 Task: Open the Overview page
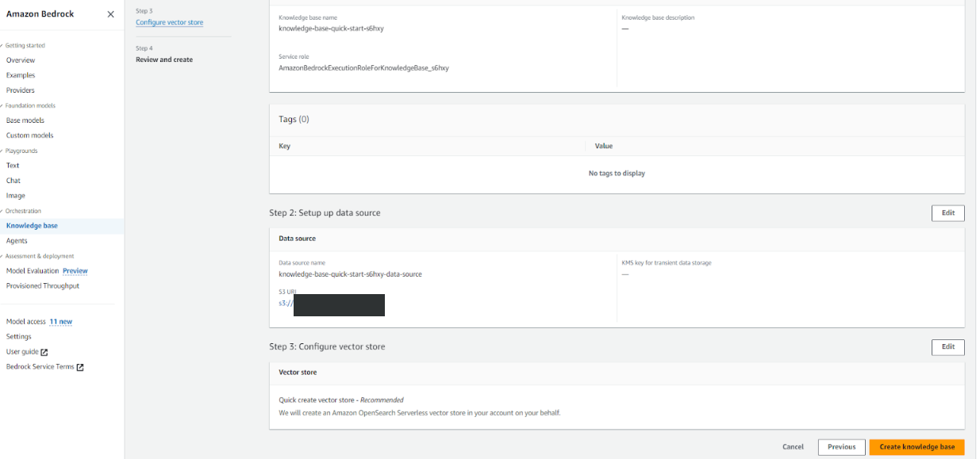[x=21, y=60]
